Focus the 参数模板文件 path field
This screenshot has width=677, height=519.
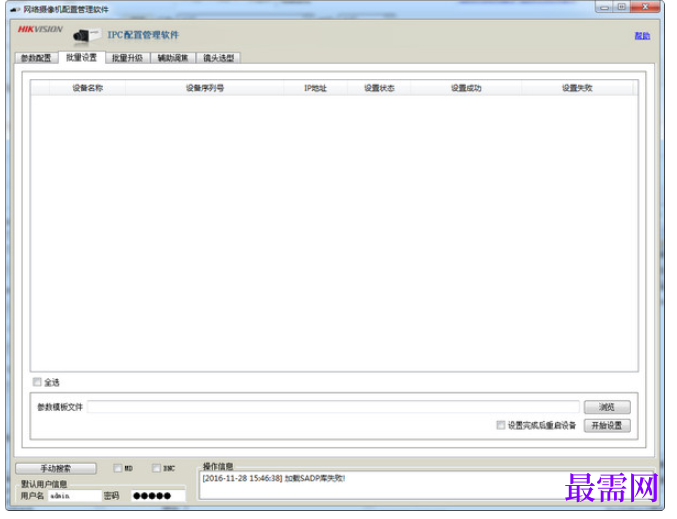[333, 407]
